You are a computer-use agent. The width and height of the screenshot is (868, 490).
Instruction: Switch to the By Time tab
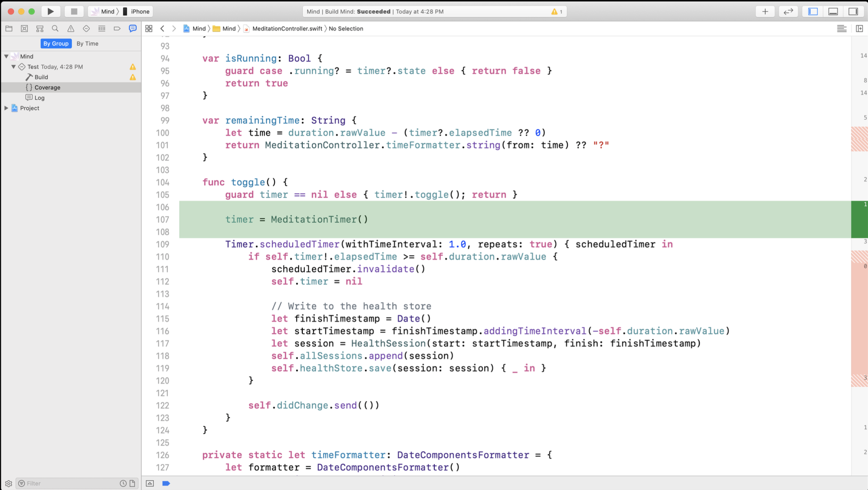(87, 43)
